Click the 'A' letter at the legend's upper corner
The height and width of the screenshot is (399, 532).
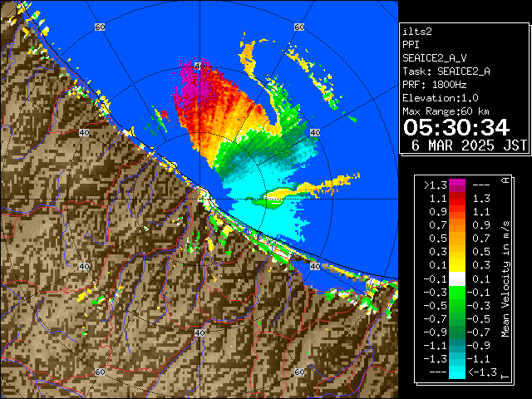click(505, 180)
